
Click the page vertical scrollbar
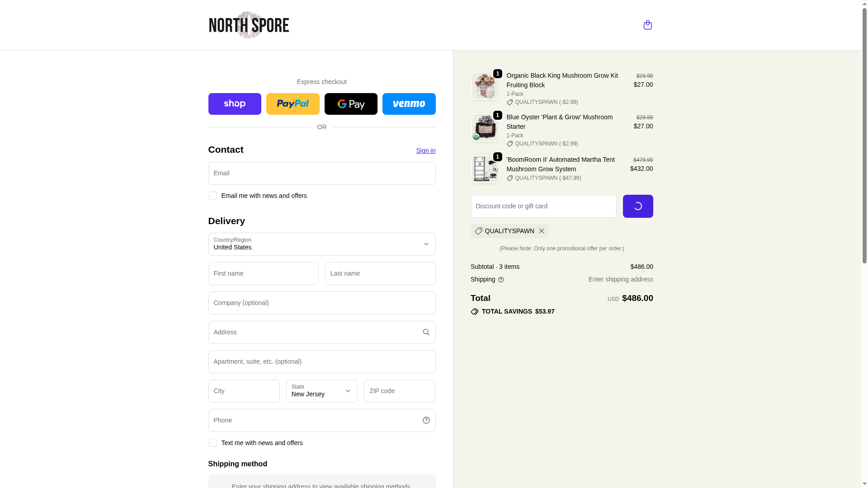pos(864,244)
